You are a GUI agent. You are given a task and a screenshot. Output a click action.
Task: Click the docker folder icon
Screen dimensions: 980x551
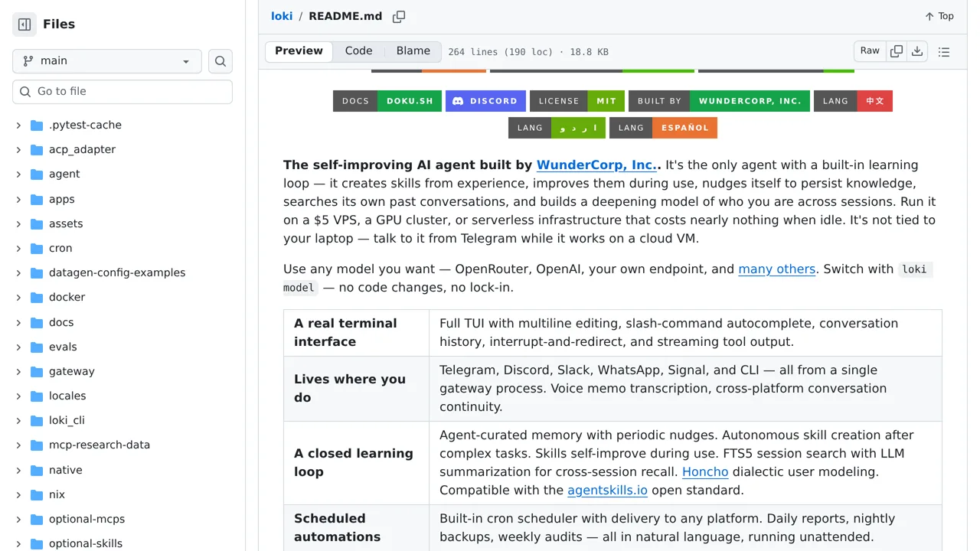click(37, 298)
